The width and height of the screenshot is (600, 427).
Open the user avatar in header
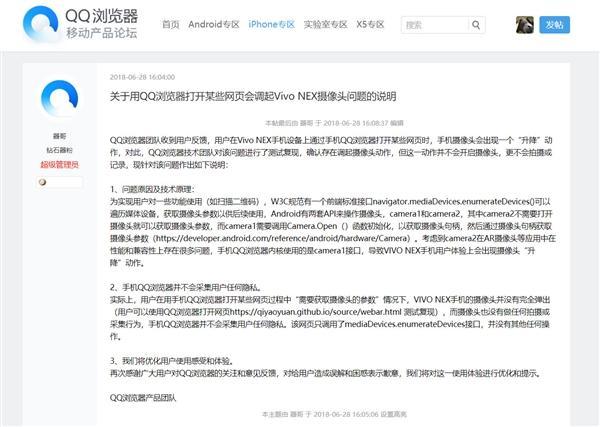[x=525, y=25]
